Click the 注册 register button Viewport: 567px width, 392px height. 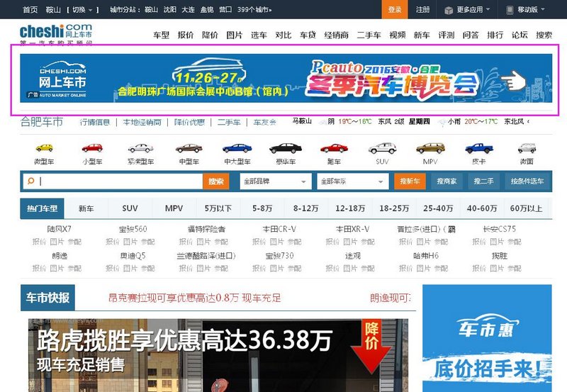[422, 10]
